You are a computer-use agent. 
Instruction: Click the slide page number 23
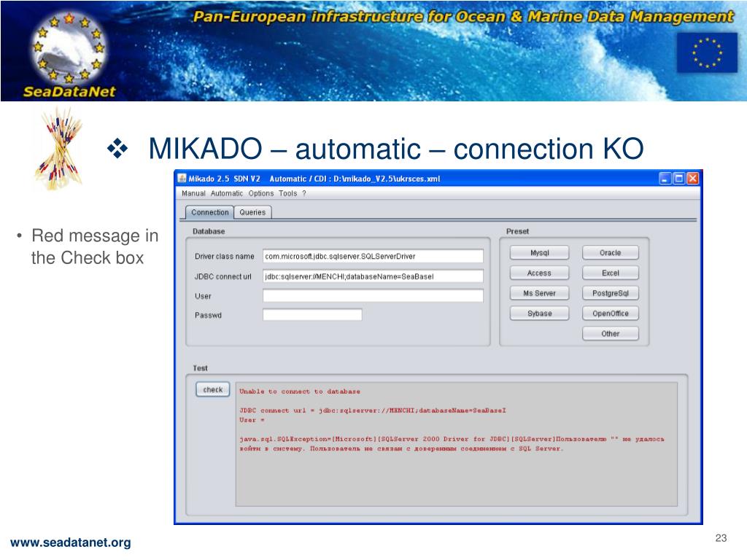(721, 538)
